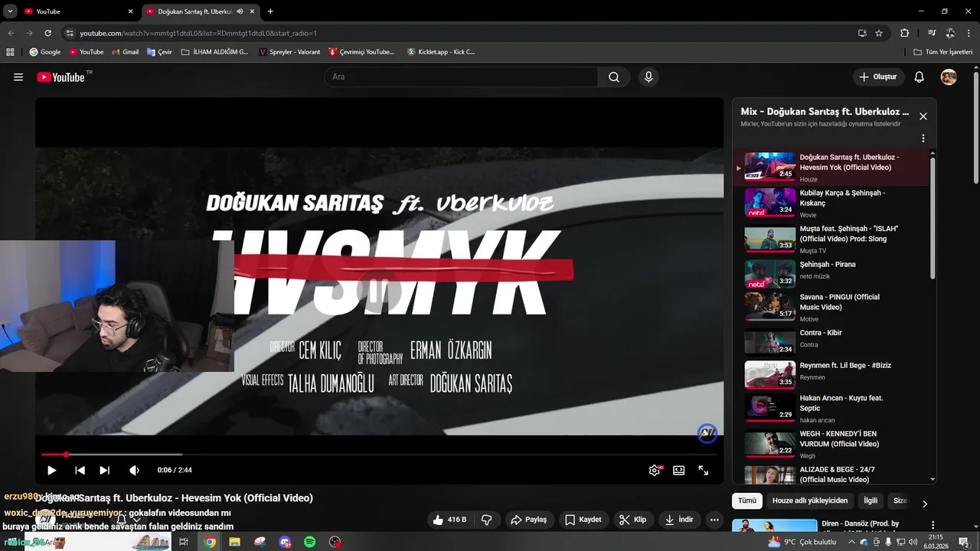
Task: Select the Houze adlı yükleyiciden chip
Action: (810, 500)
